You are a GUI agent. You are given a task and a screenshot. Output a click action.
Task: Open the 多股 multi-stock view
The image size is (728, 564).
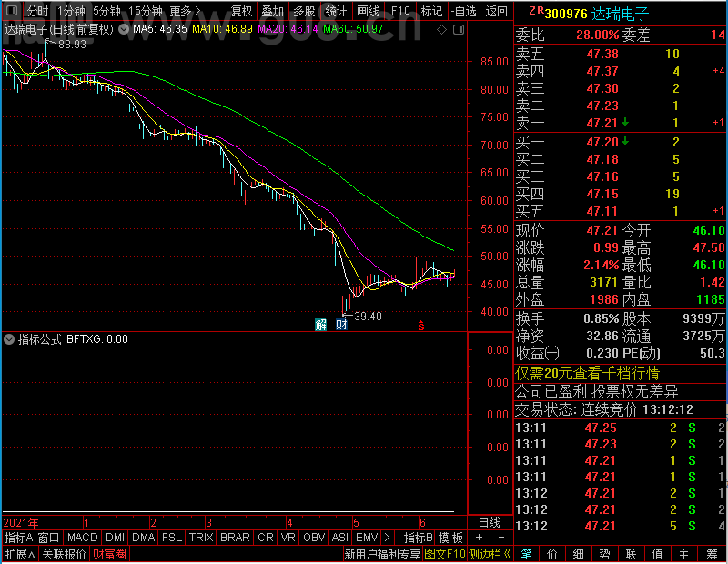[304, 11]
